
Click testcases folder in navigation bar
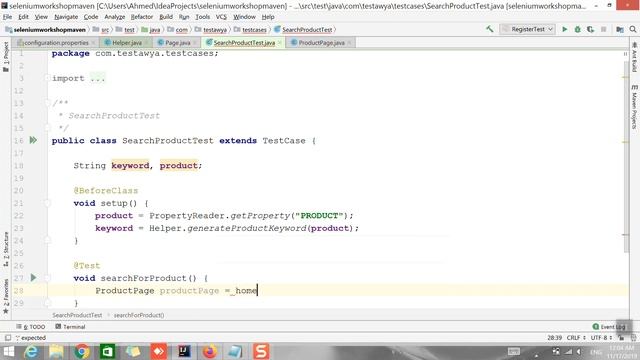pos(250,30)
